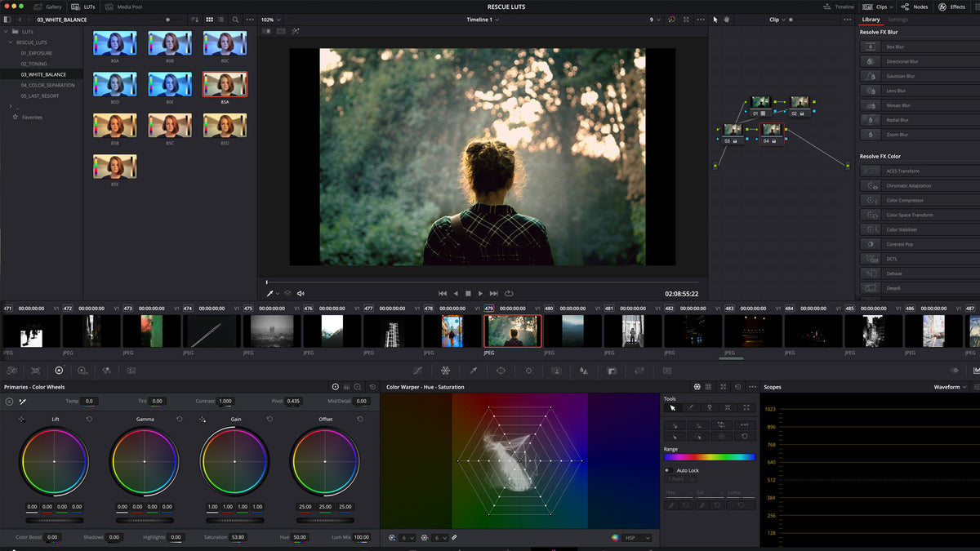Switch primaries to Bars mode

click(346, 387)
